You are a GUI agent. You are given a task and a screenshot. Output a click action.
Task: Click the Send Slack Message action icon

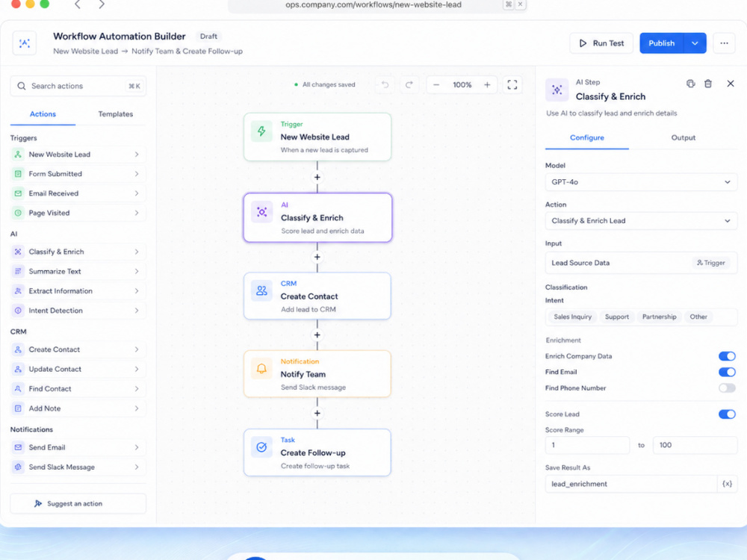[x=18, y=467]
